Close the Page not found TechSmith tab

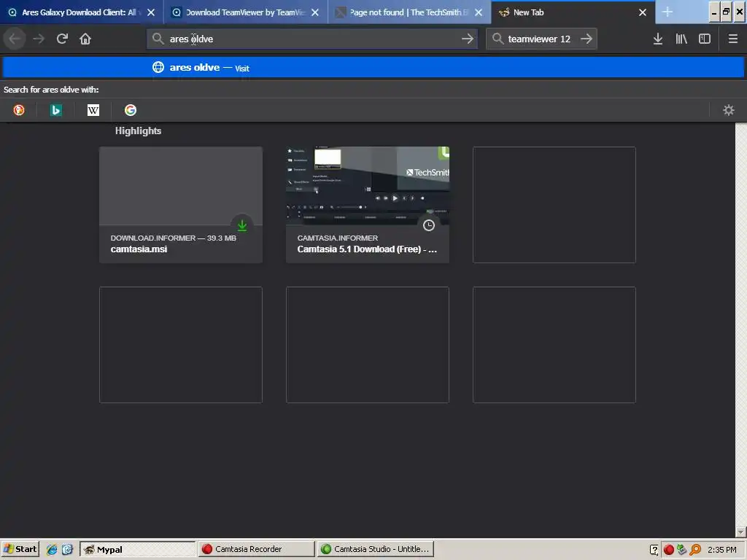tap(479, 12)
